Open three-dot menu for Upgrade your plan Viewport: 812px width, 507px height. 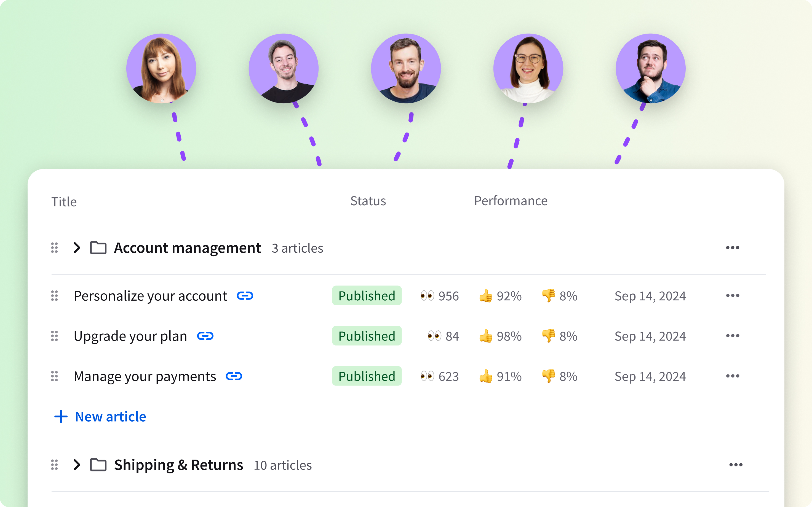(x=732, y=336)
